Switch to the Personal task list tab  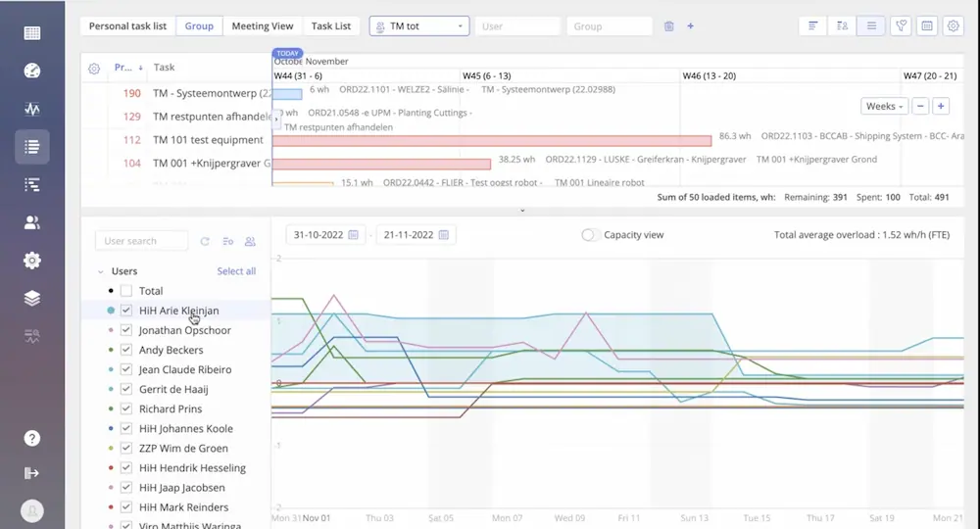(128, 26)
